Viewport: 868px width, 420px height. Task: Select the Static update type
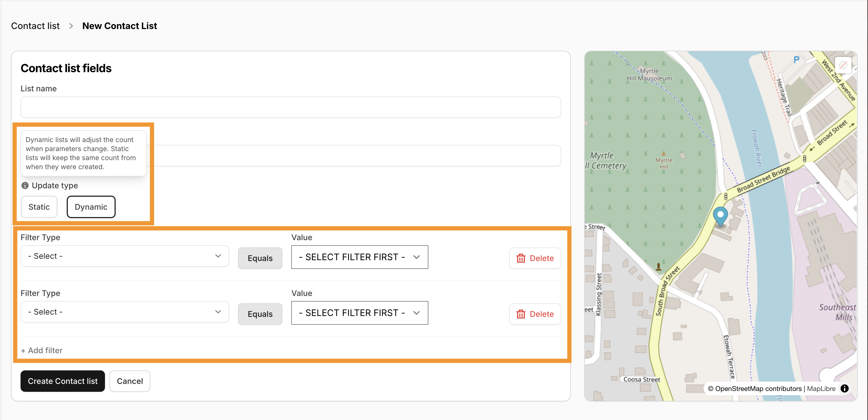pyautogui.click(x=39, y=207)
